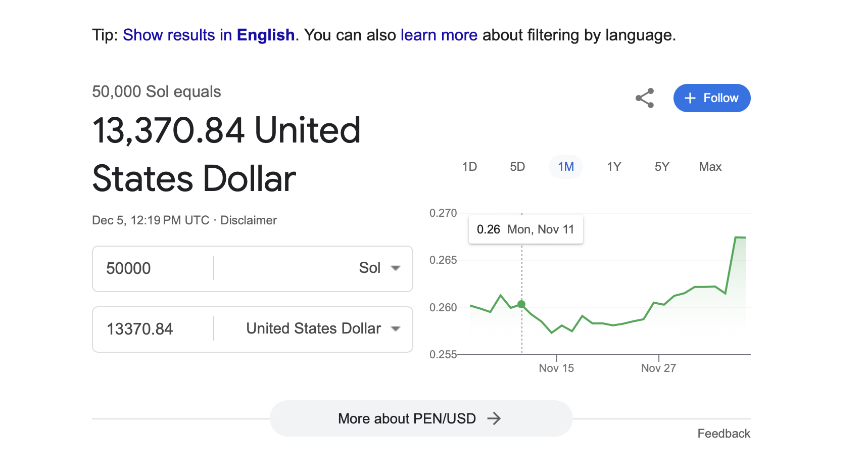
Task: Click Show results in English link
Action: point(208,35)
